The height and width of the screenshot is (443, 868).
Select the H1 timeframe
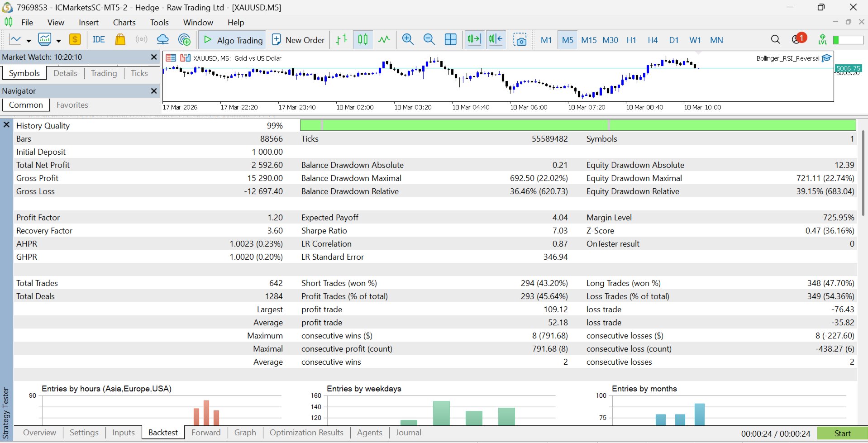[x=631, y=40]
